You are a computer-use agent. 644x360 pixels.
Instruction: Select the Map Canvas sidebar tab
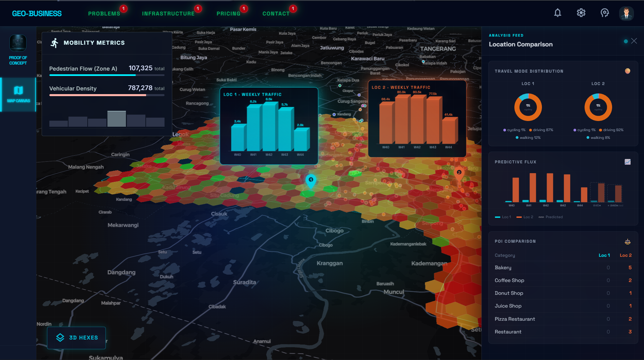click(x=18, y=94)
